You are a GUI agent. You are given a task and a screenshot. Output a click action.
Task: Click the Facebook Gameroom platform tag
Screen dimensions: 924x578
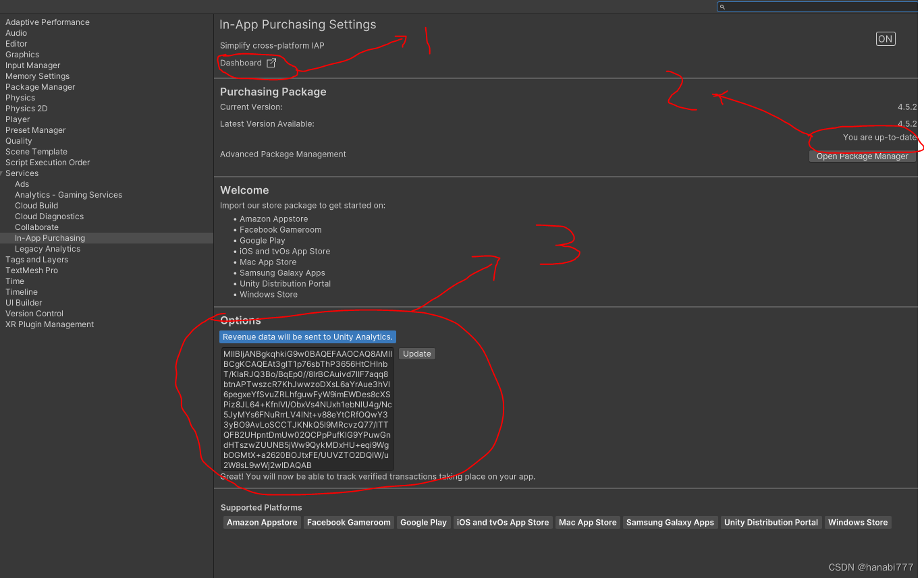coord(349,523)
